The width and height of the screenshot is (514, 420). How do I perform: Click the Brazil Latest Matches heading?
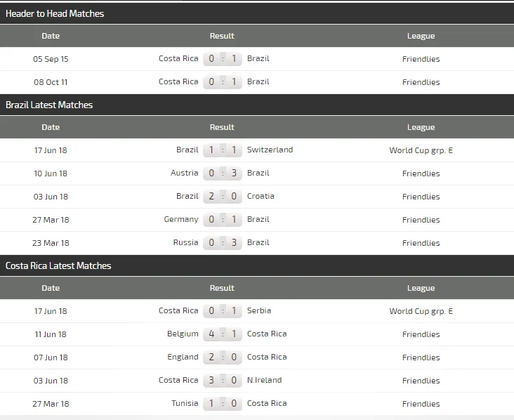coord(49,105)
